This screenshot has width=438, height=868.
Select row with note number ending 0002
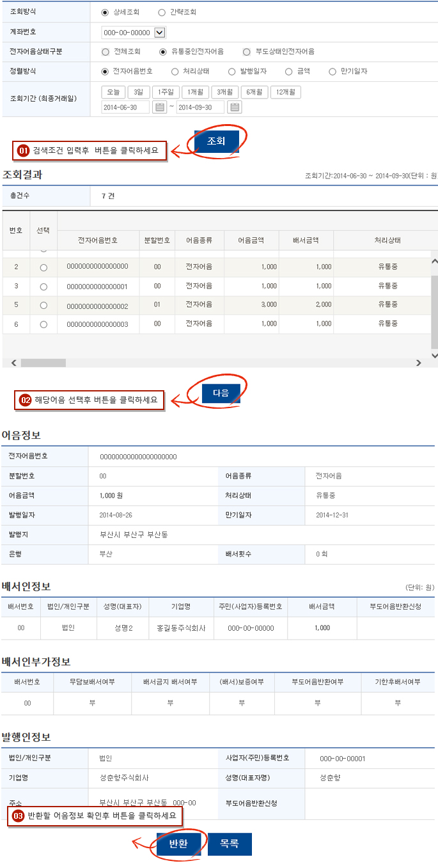click(43, 306)
